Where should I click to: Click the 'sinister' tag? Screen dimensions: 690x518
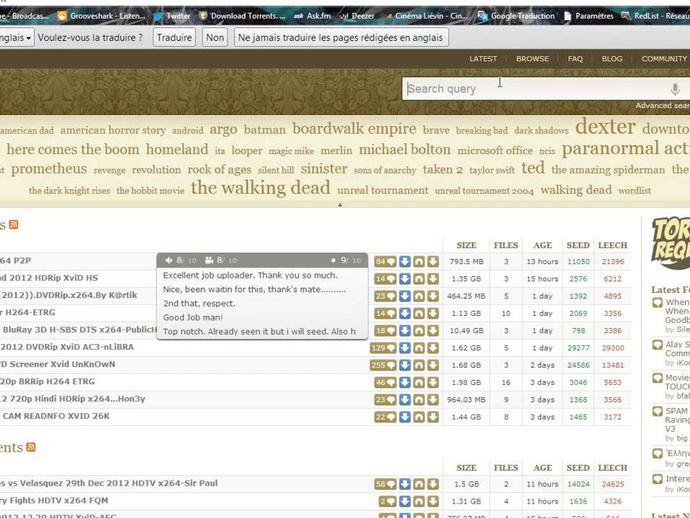pos(324,169)
